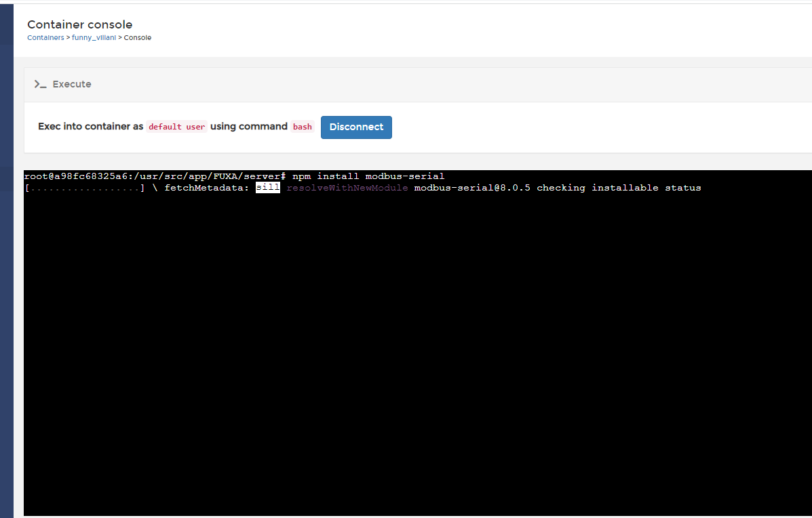Select the console terminal icon in the Execute header

(x=41, y=84)
